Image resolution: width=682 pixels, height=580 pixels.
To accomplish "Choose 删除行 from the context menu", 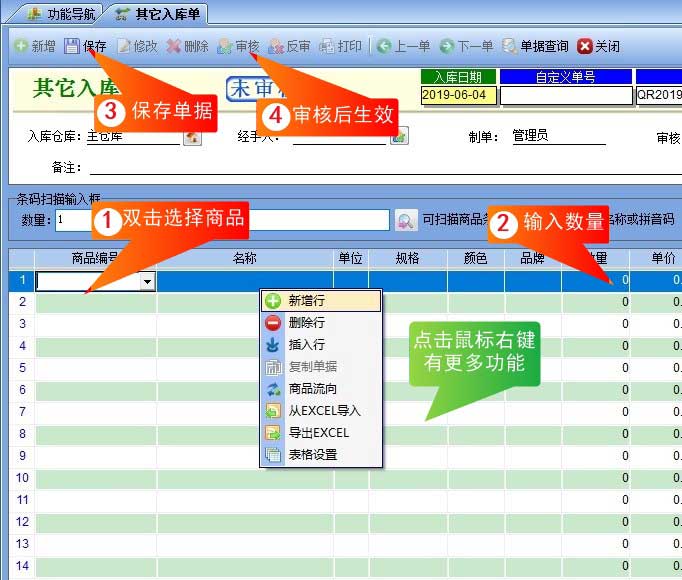I will (321, 323).
